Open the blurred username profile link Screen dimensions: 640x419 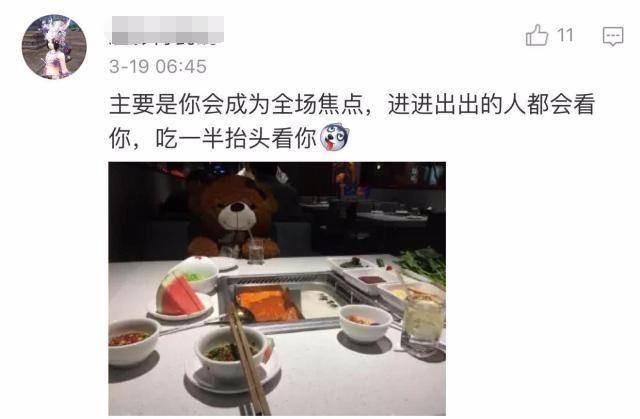point(167,30)
